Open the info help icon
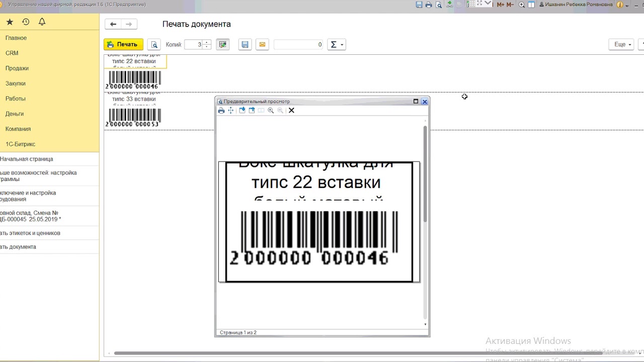The width and height of the screenshot is (644, 362). coord(620,5)
